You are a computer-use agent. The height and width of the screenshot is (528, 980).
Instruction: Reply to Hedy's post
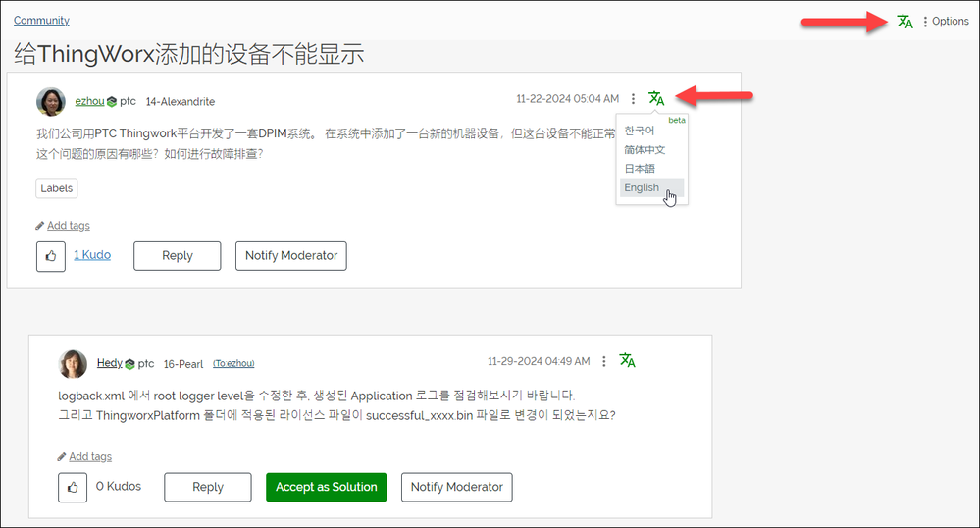(x=208, y=487)
